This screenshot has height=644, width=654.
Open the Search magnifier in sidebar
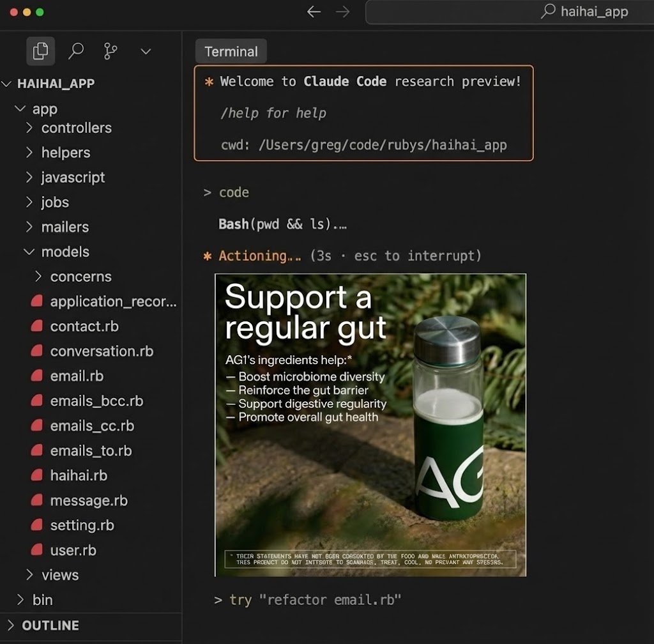click(76, 51)
